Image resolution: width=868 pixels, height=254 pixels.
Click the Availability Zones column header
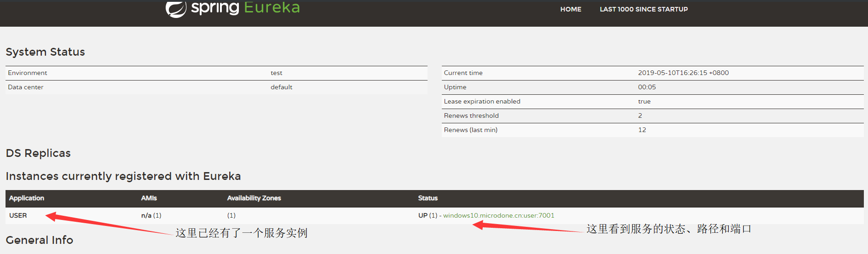click(254, 198)
